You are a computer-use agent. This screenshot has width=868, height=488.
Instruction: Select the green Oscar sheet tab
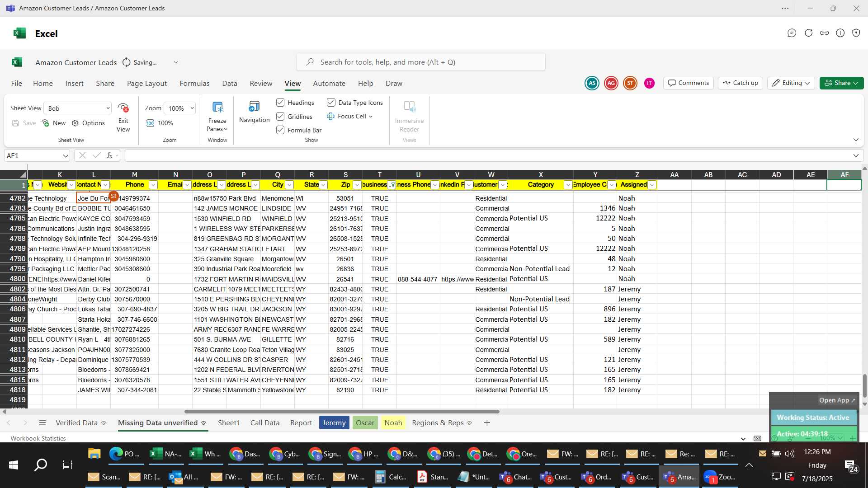click(x=365, y=423)
